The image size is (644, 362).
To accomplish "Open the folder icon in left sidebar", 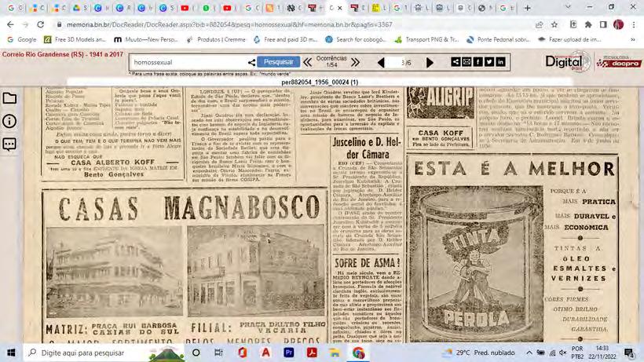I will [x=9, y=98].
